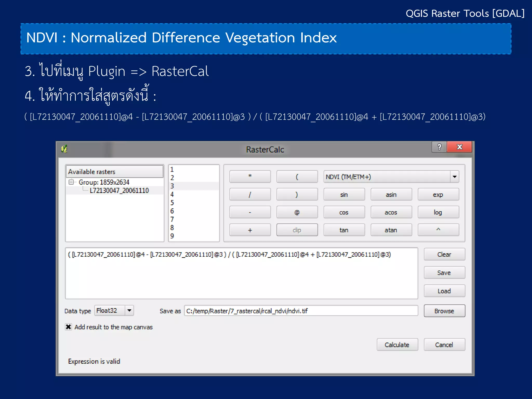Click the minus (-) operator button
This screenshot has height=399, width=532.
click(250, 212)
